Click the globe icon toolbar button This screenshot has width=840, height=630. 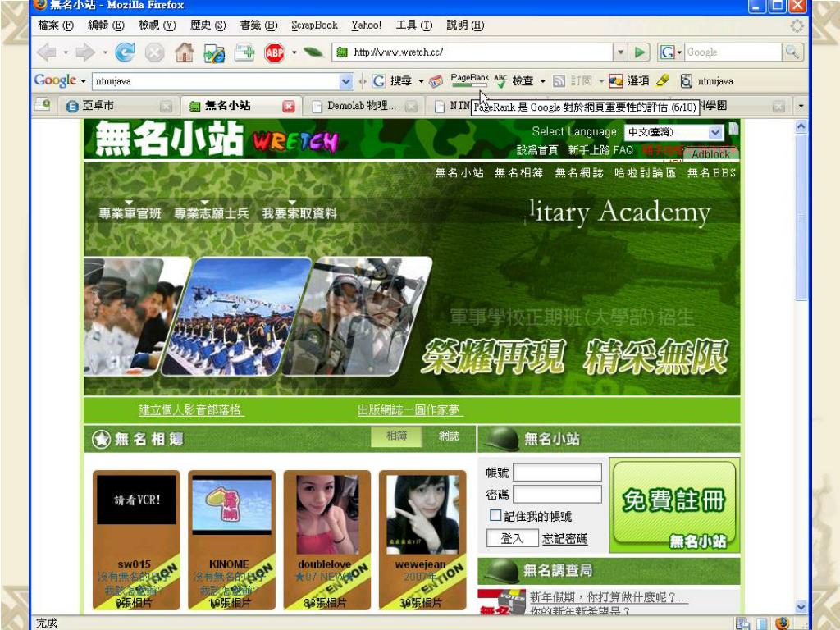coord(214,52)
